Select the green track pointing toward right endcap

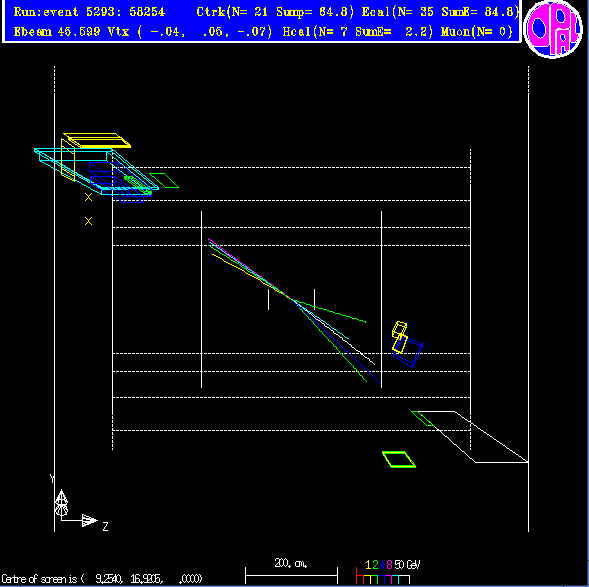click(331, 311)
